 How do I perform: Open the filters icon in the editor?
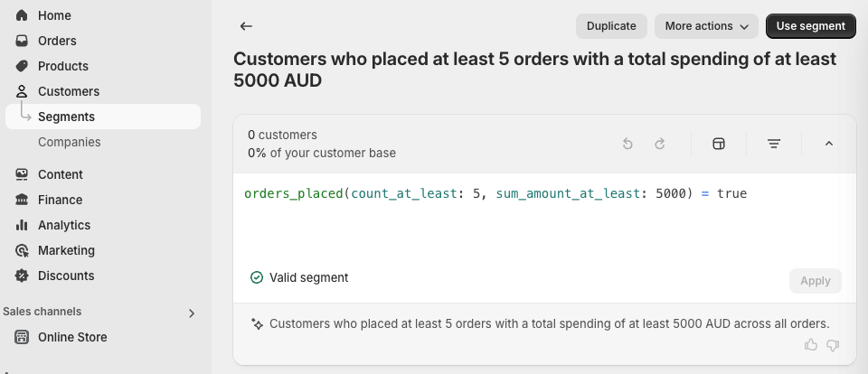(774, 144)
